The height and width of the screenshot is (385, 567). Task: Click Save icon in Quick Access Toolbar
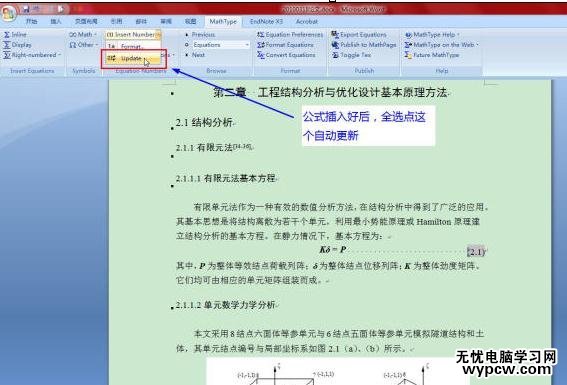[26, 9]
